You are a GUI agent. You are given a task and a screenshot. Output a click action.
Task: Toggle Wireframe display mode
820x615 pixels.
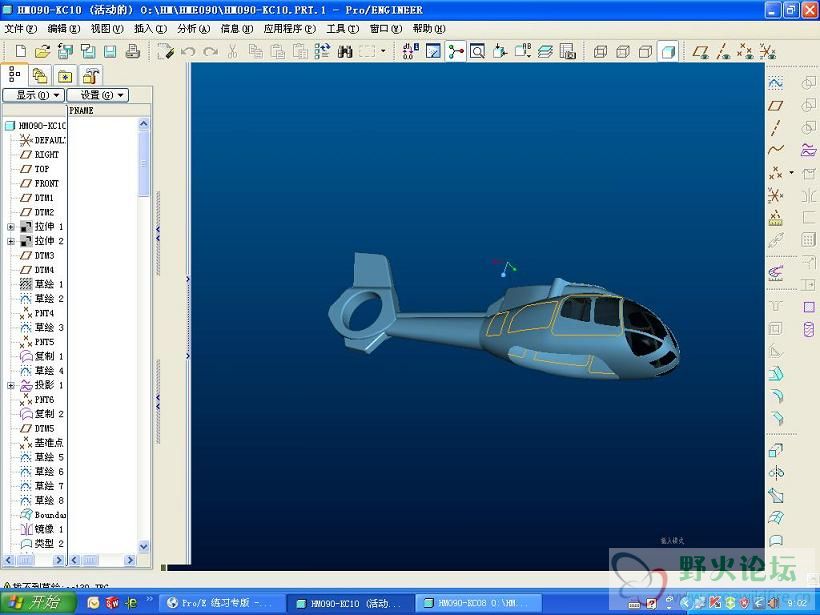coord(600,51)
